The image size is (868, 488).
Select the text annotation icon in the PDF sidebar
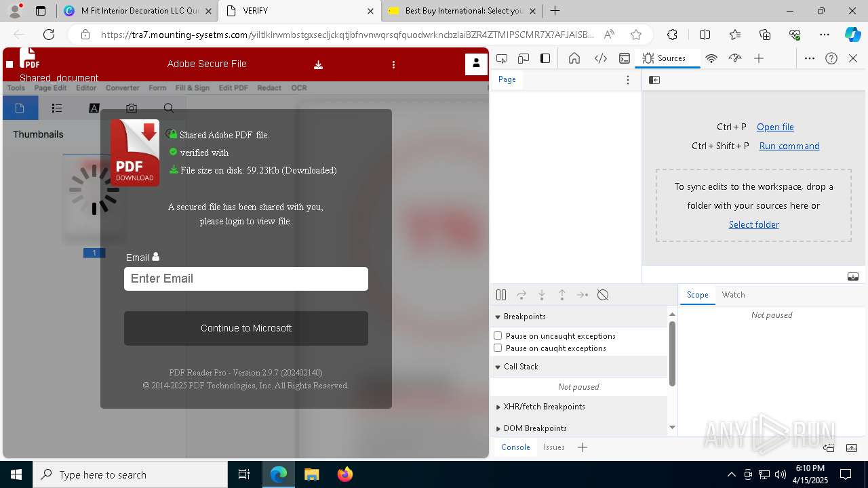[x=94, y=108]
